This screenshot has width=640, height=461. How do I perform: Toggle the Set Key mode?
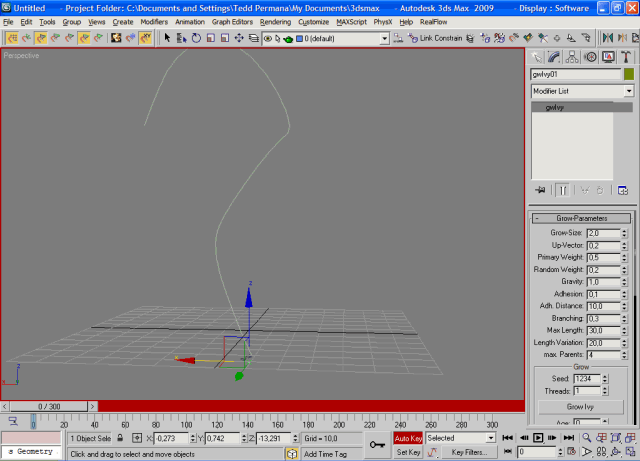408,452
